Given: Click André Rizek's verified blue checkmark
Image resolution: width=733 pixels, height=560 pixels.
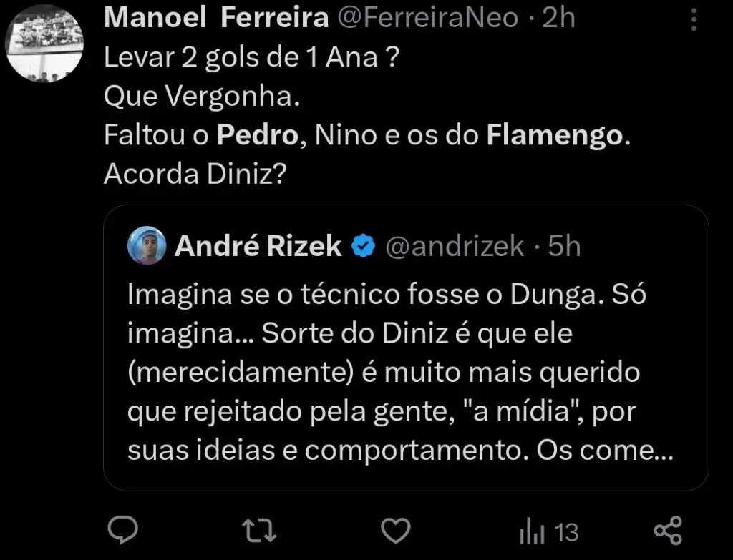Looking at the screenshot, I should 364,246.
